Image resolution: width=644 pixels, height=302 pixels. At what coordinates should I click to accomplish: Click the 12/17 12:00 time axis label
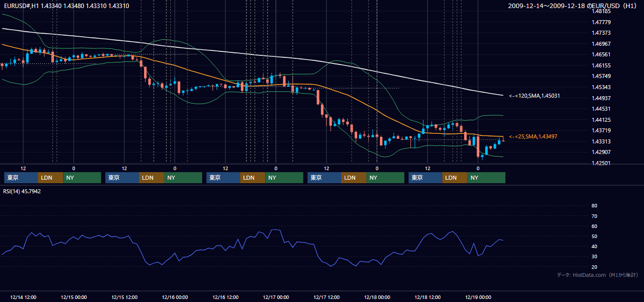(x=327, y=297)
